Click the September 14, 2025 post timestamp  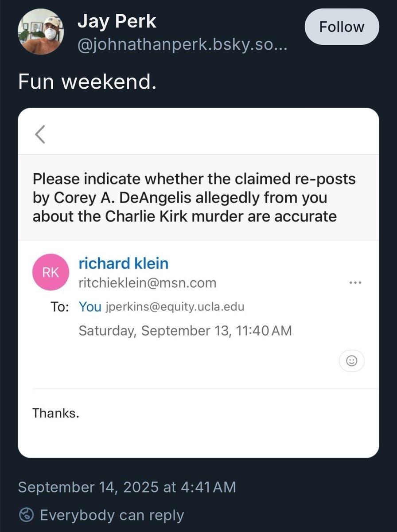coord(127,487)
